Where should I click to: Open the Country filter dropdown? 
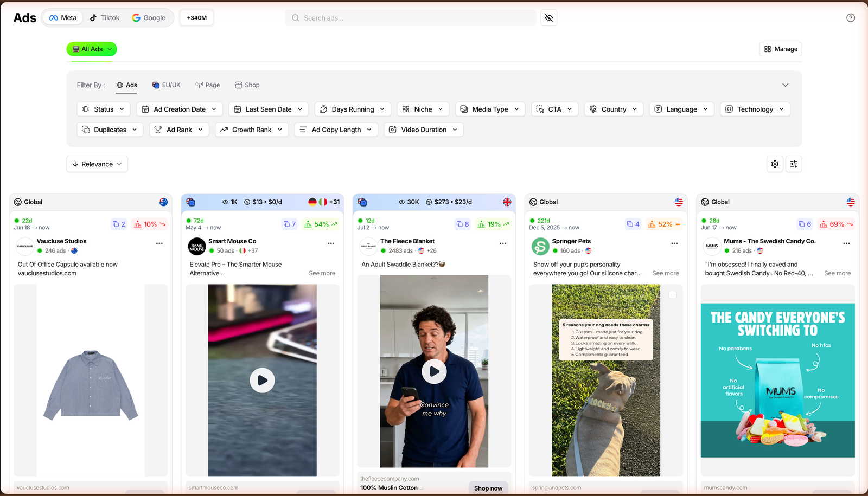click(x=614, y=109)
